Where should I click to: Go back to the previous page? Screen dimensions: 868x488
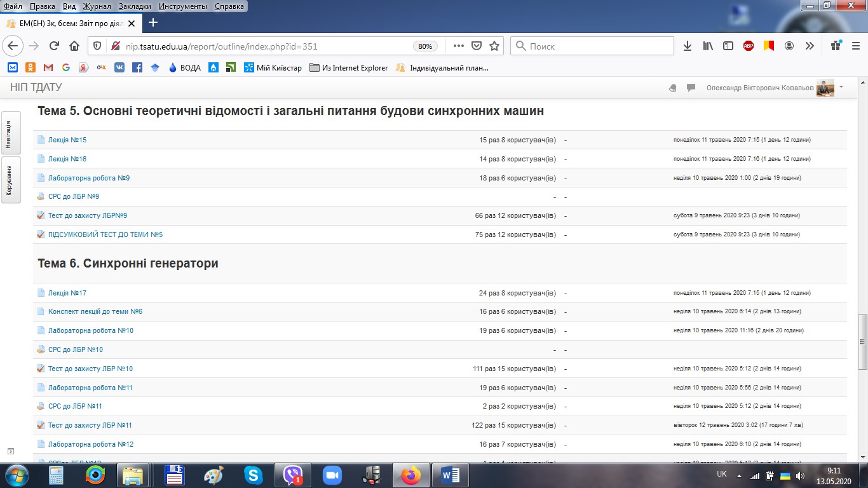14,46
